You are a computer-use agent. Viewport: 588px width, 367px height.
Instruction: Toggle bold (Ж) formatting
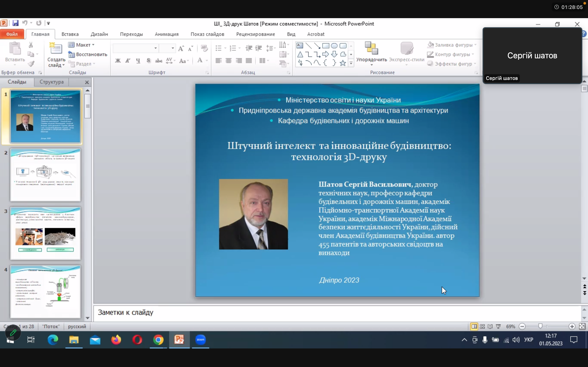click(118, 61)
